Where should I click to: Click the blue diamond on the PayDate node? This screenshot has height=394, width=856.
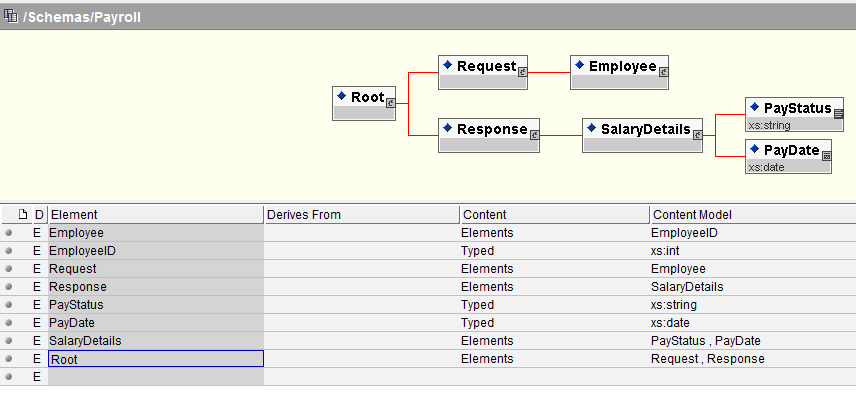754,149
